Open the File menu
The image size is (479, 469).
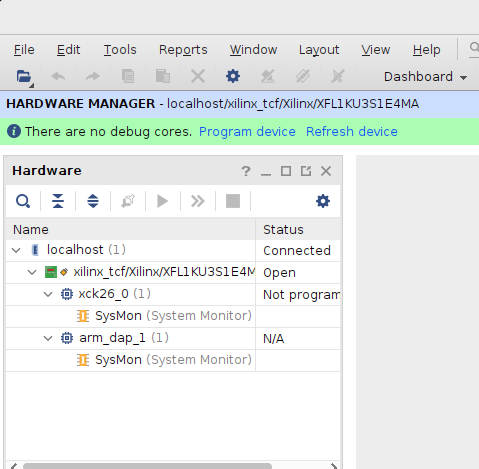click(x=24, y=50)
